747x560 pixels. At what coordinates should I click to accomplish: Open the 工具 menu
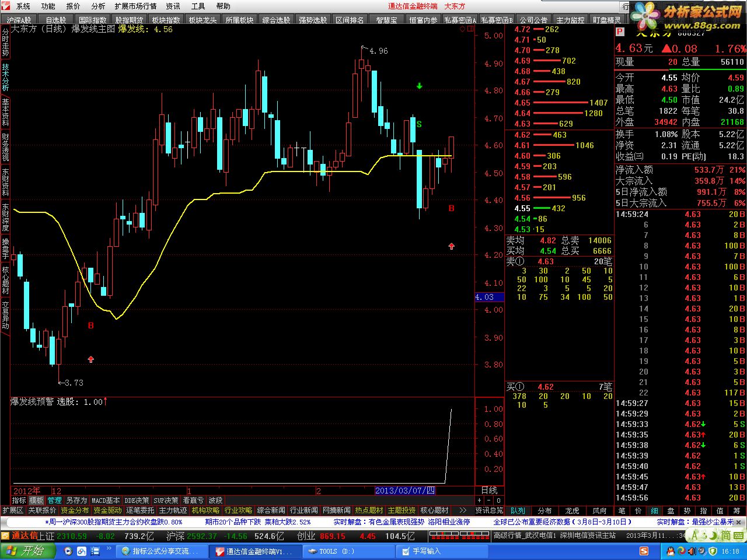coord(198,6)
